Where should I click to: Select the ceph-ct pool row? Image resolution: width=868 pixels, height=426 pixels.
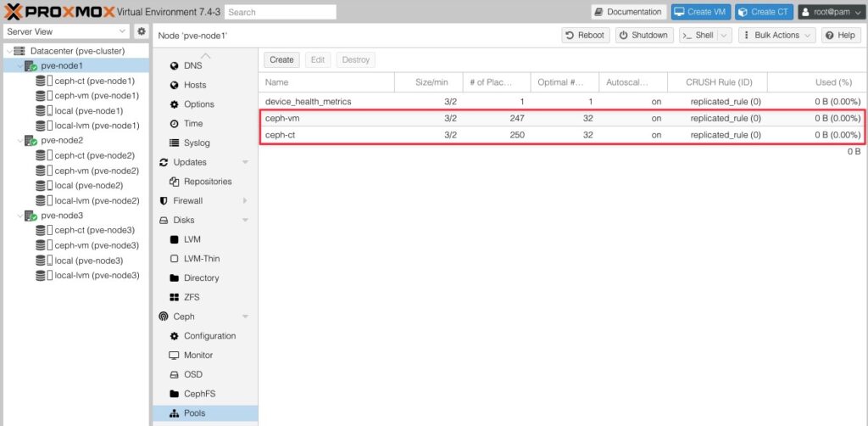(x=563, y=135)
